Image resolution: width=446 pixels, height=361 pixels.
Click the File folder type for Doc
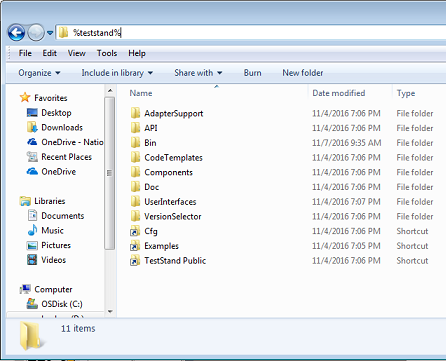pyautogui.click(x=415, y=187)
